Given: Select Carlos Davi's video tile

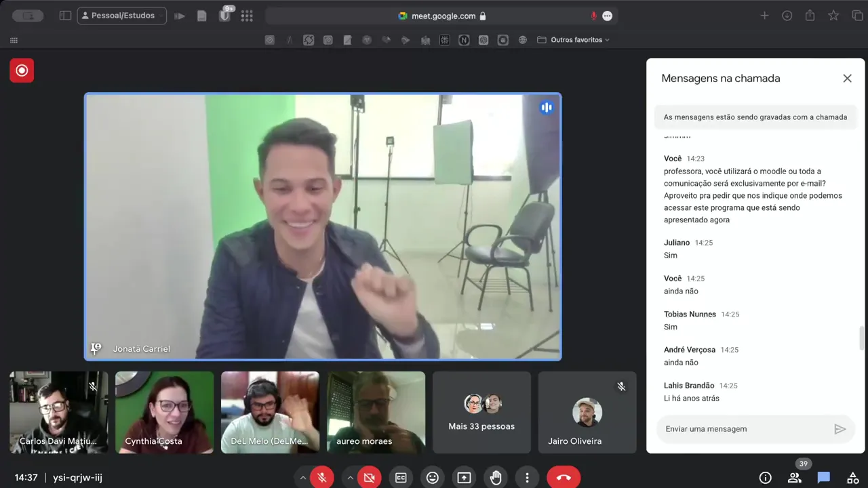Looking at the screenshot, I should pos(59,412).
